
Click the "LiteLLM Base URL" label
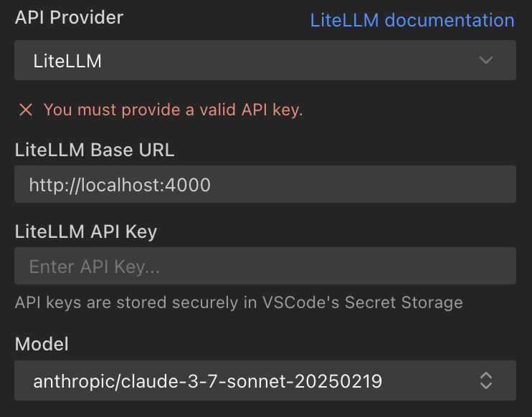pyautogui.click(x=95, y=150)
